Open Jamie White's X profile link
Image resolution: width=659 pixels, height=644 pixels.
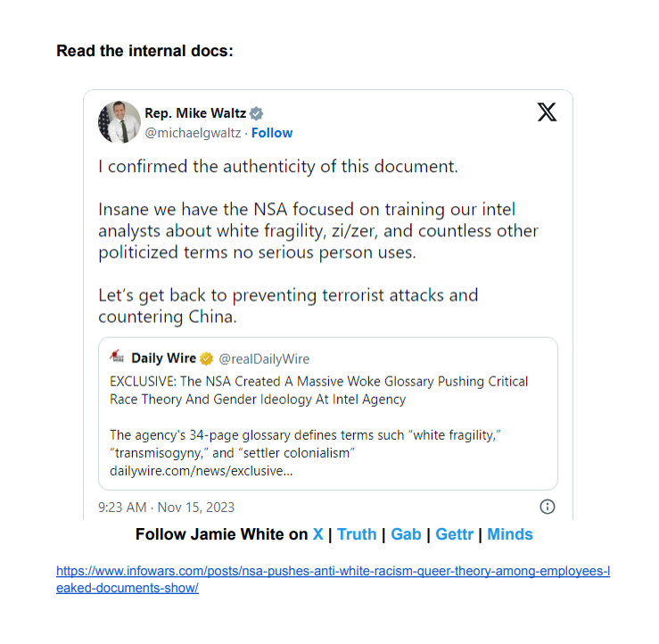coord(318,534)
